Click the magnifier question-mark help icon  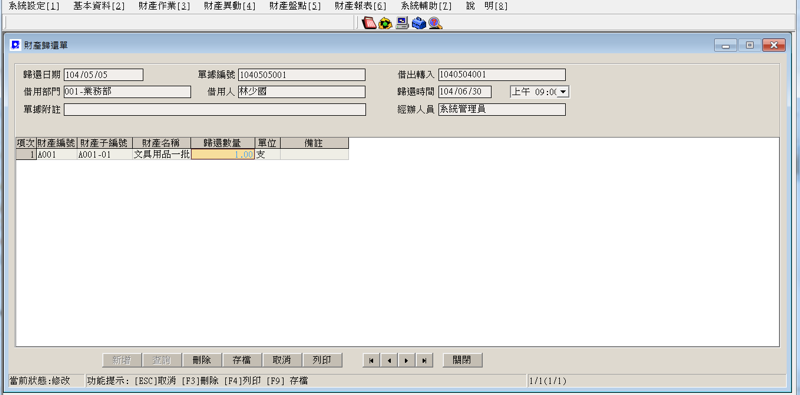[x=435, y=23]
